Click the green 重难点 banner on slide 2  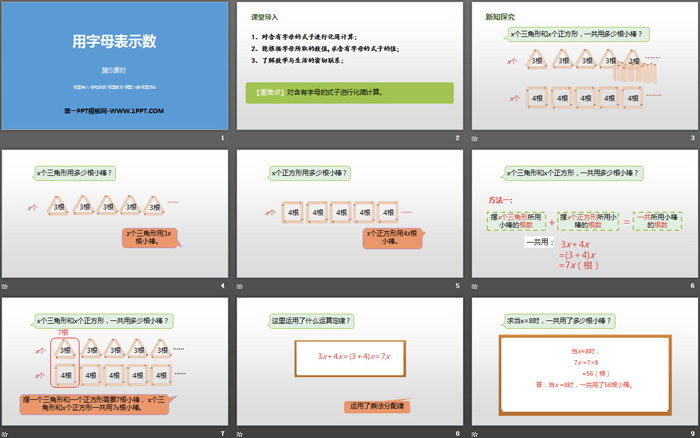[347, 92]
